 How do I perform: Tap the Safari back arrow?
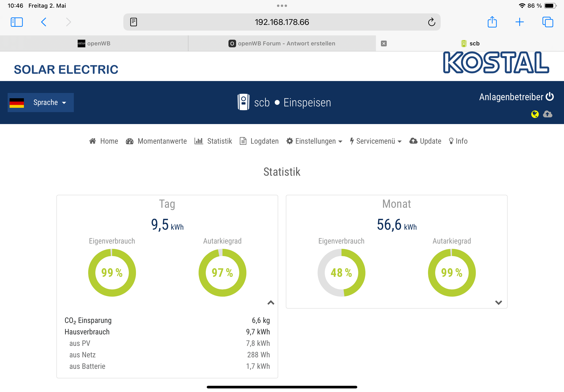coord(44,22)
